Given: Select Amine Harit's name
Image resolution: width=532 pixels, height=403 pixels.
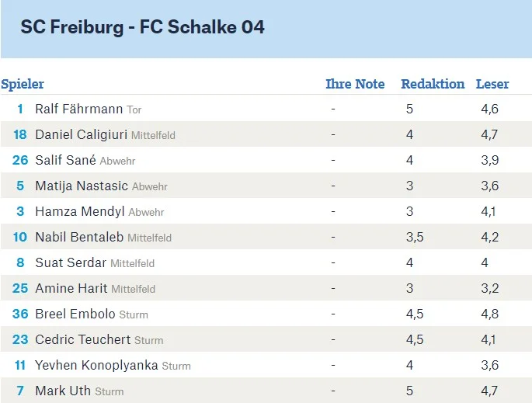Looking at the screenshot, I should pos(71,288).
